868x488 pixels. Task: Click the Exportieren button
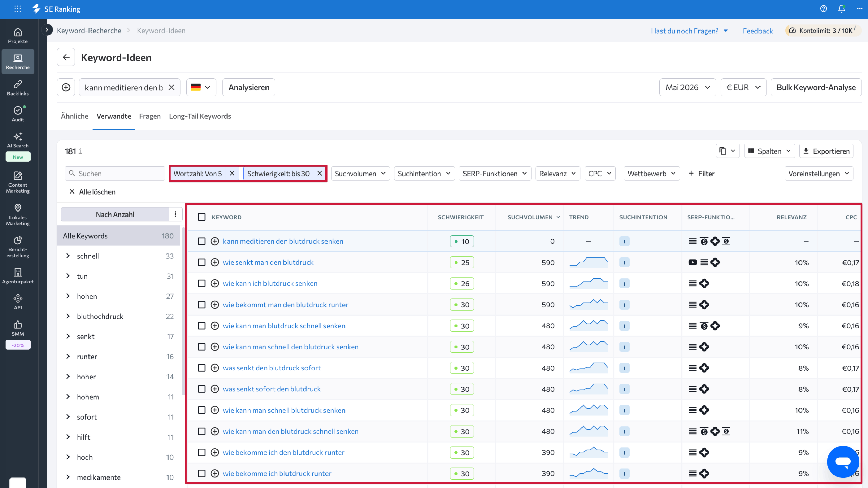pos(826,151)
